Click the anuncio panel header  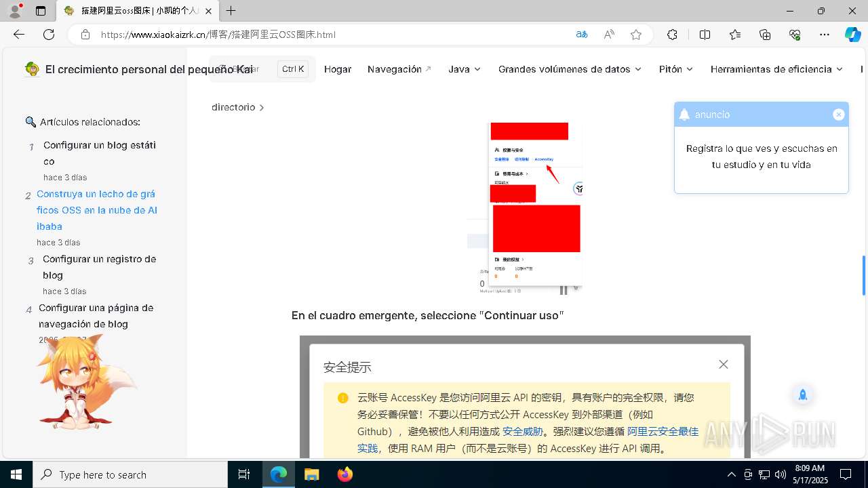[x=762, y=115]
